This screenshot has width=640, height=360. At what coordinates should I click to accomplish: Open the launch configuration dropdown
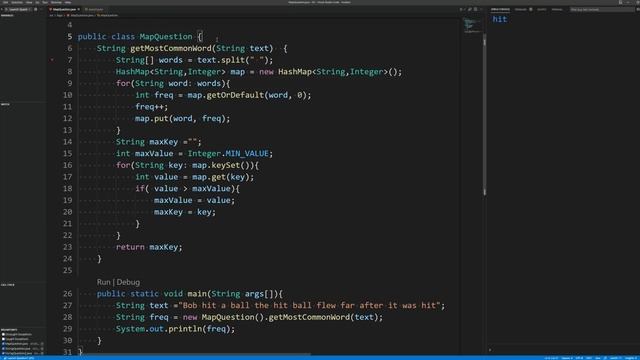coord(19,9)
